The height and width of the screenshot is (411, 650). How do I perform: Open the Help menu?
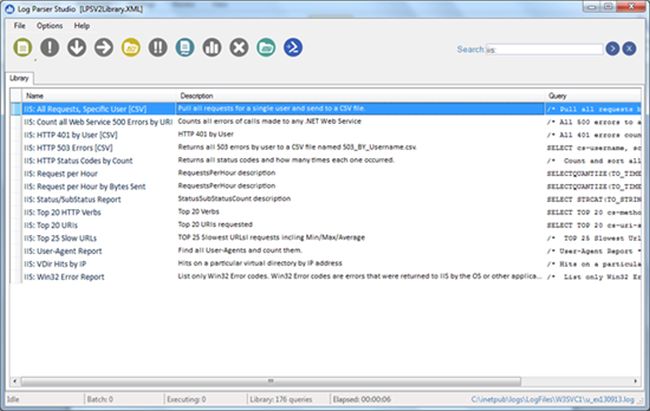82,26
